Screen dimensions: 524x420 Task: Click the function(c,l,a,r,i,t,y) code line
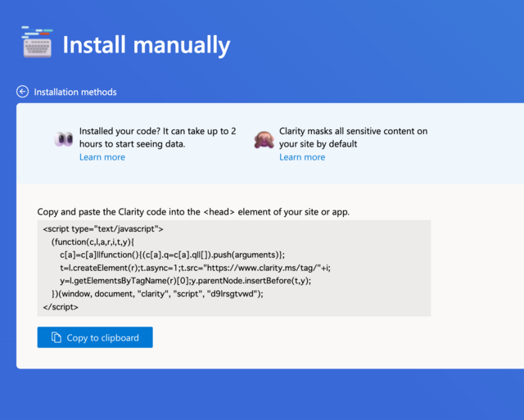pyautogui.click(x=93, y=242)
